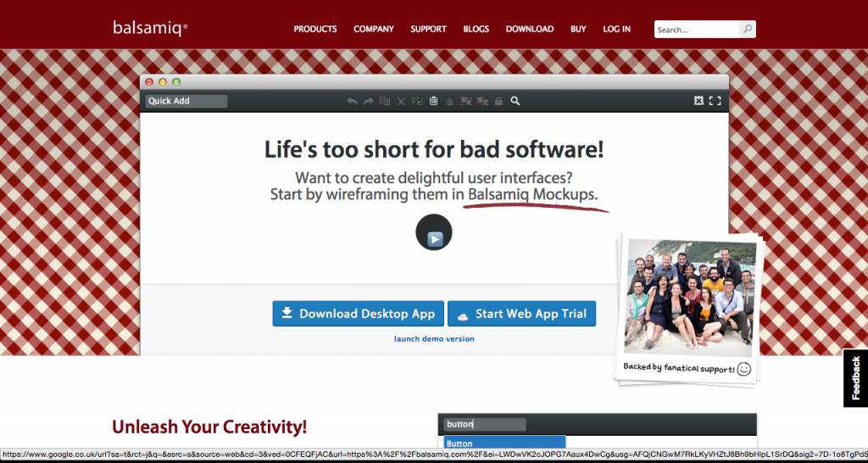Click Download Desktop App button
This screenshot has width=868, height=463.
coord(359,314)
